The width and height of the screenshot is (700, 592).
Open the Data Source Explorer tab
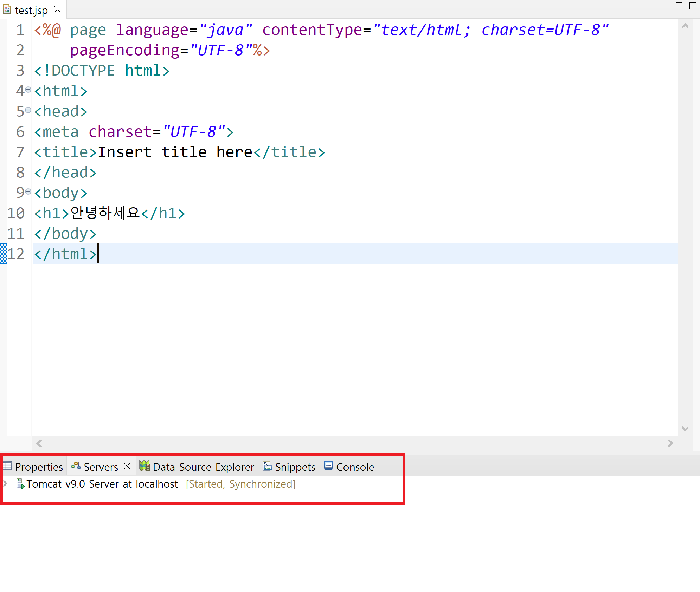click(203, 467)
